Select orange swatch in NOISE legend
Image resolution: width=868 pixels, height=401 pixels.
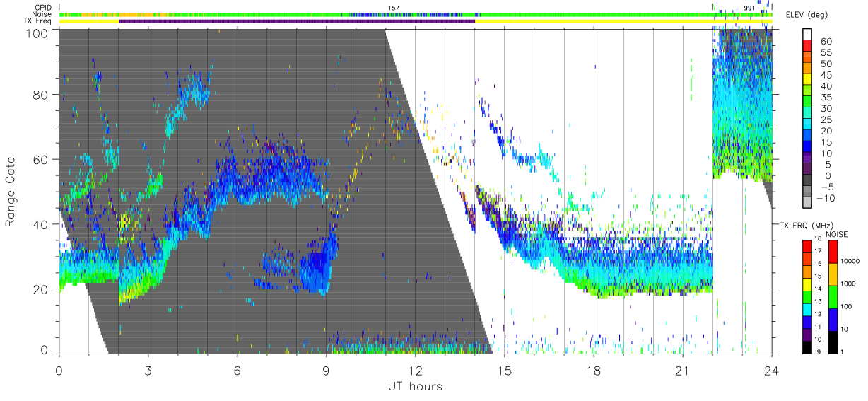(x=833, y=274)
